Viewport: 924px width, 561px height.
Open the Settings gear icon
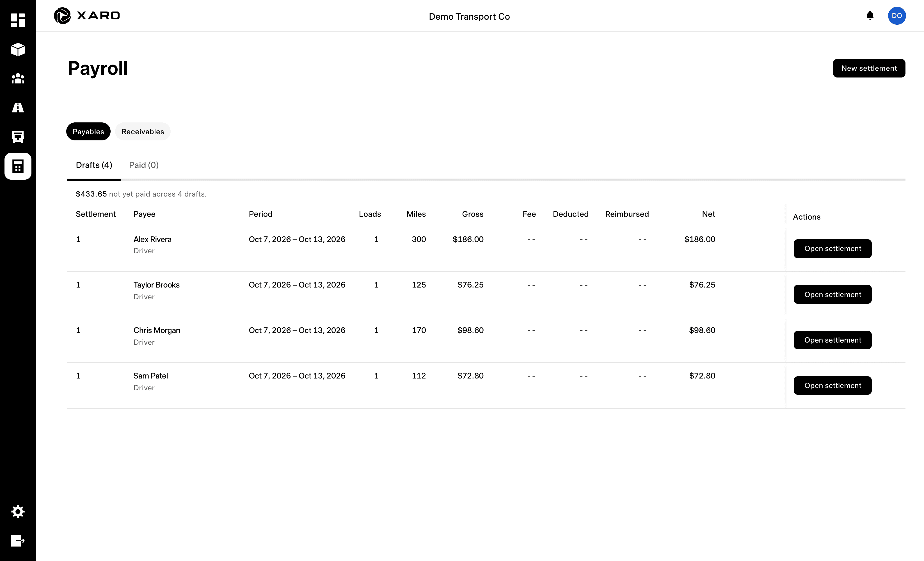[18, 511]
